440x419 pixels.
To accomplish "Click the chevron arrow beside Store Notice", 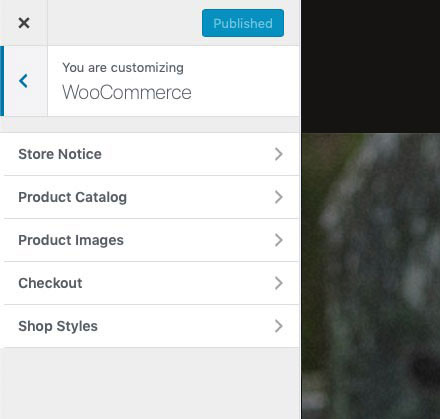I will click(x=279, y=154).
